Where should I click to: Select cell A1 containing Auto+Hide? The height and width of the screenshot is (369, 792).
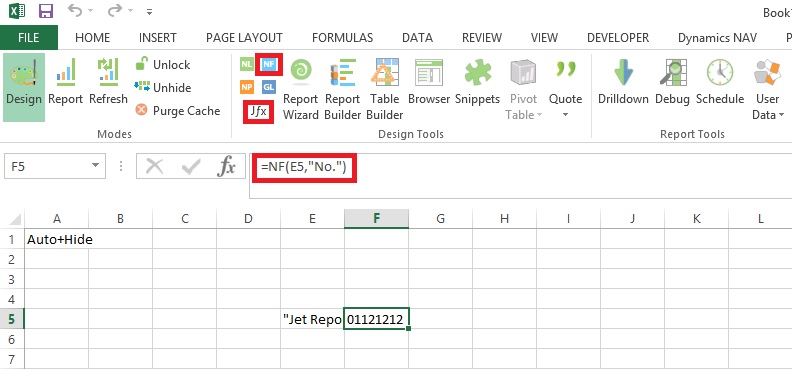[x=57, y=239]
